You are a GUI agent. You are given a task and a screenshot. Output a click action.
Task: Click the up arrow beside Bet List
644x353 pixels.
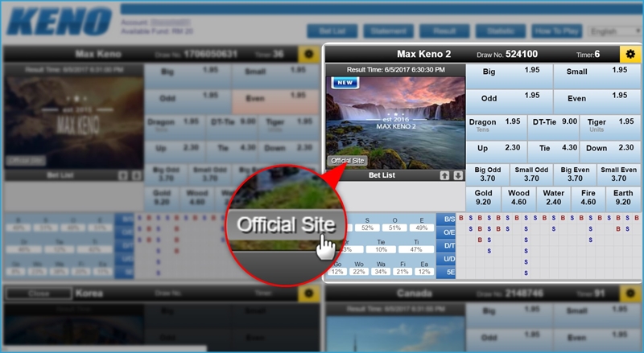click(444, 175)
